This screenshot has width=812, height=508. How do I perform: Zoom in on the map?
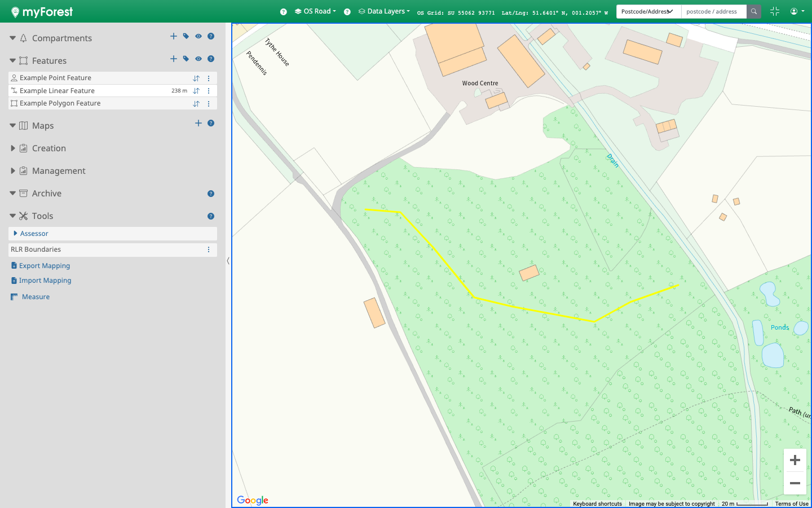pos(795,460)
